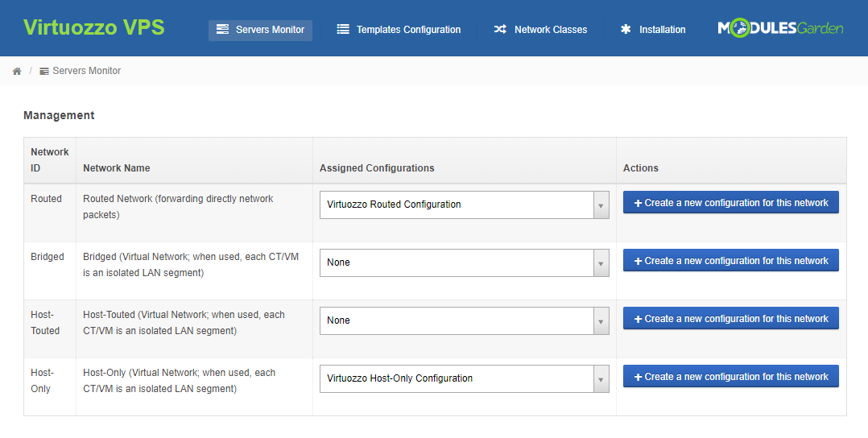
Task: Click the Network Classes shuffle icon
Action: (x=500, y=30)
